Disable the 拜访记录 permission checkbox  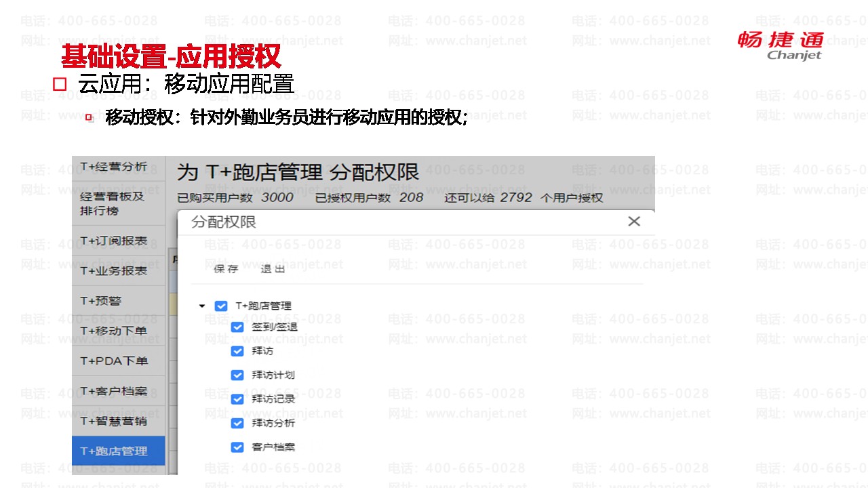[x=237, y=399]
